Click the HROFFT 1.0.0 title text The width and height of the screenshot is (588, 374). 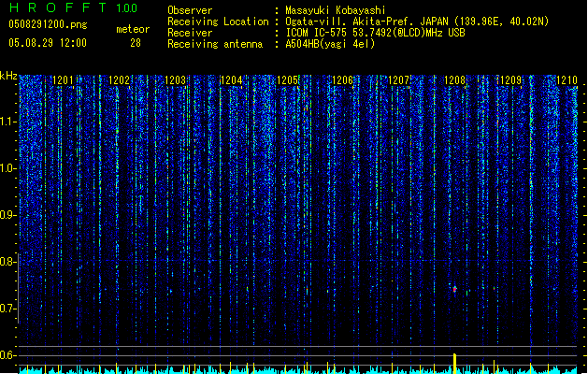[74, 7]
